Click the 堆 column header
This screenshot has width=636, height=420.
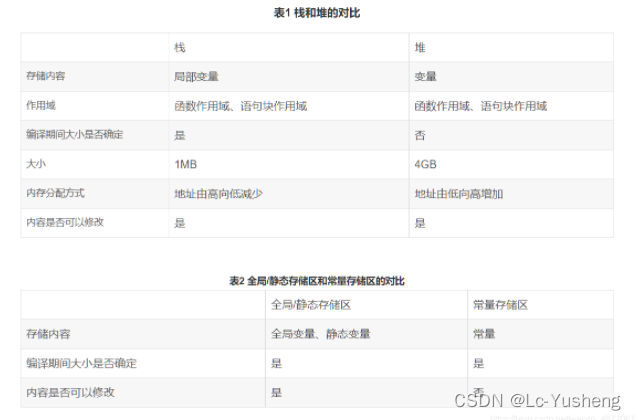[x=420, y=47]
